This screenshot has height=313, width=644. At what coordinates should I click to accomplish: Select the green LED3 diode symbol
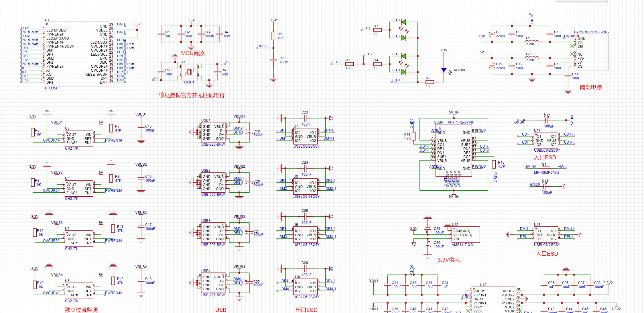[x=403, y=56]
